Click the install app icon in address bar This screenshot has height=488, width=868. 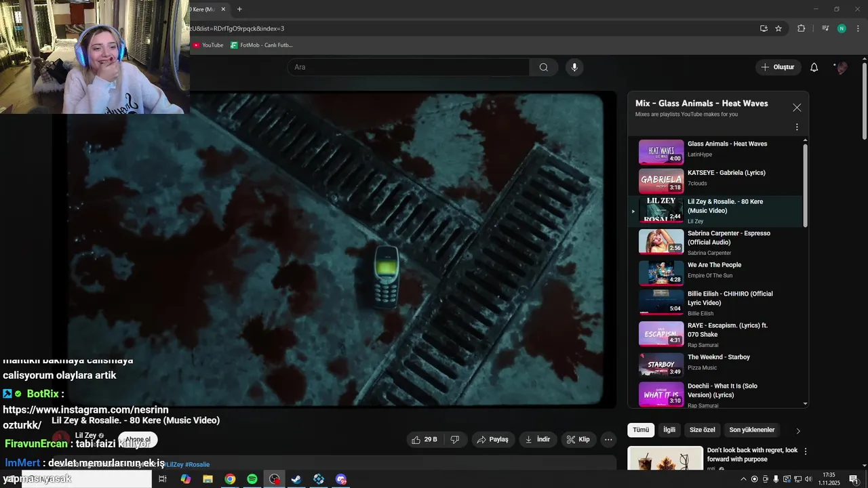pos(764,28)
